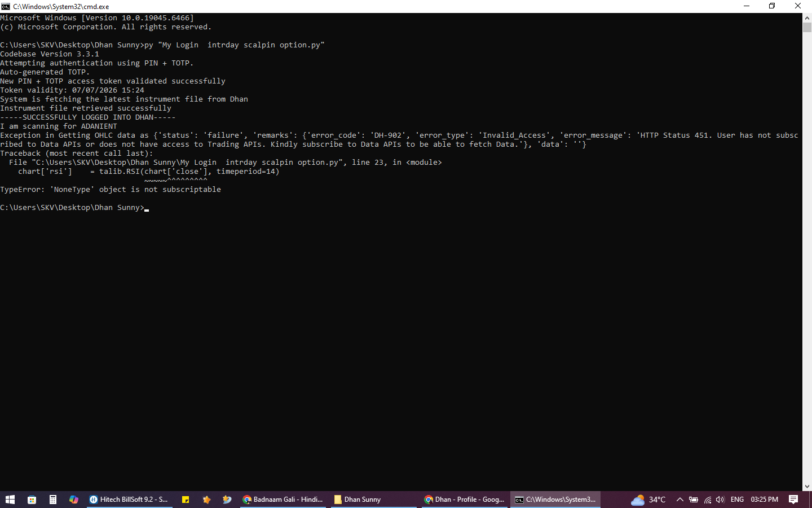Open the 34°C weather widget

(648, 500)
